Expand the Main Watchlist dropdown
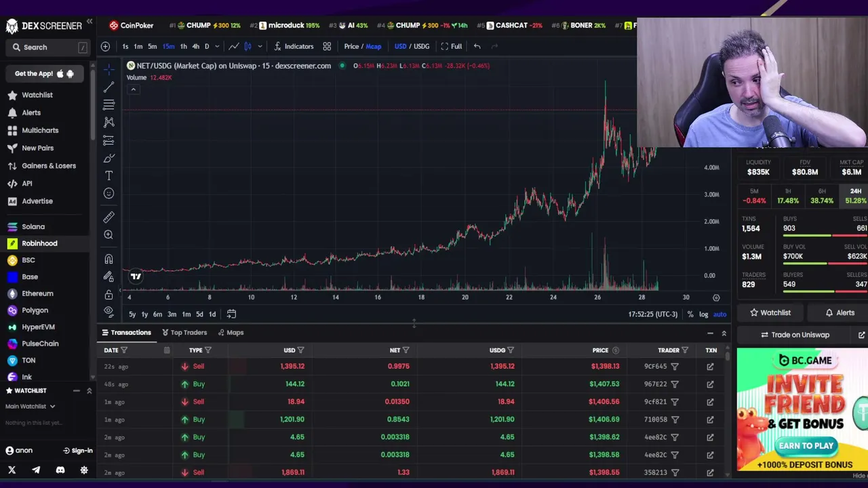Viewport: 868px width, 488px height. click(31, 406)
